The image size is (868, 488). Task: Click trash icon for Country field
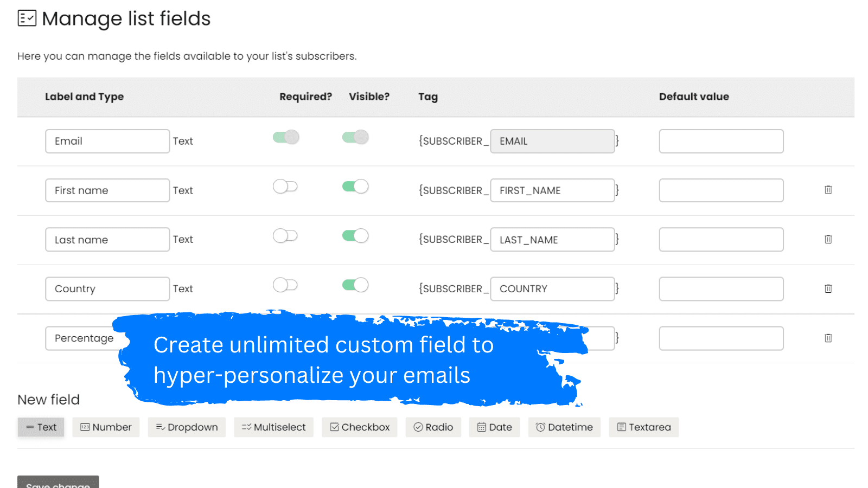828,288
